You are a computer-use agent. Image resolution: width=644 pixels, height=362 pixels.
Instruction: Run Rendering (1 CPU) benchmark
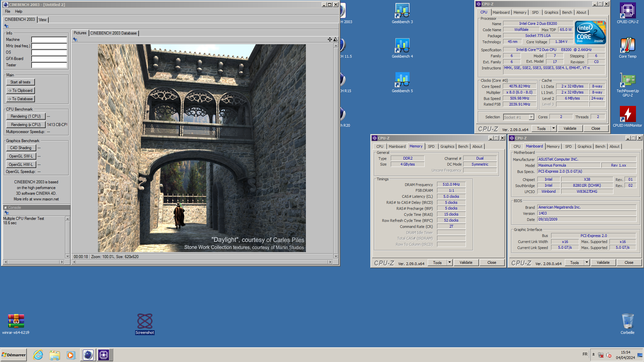25,116
